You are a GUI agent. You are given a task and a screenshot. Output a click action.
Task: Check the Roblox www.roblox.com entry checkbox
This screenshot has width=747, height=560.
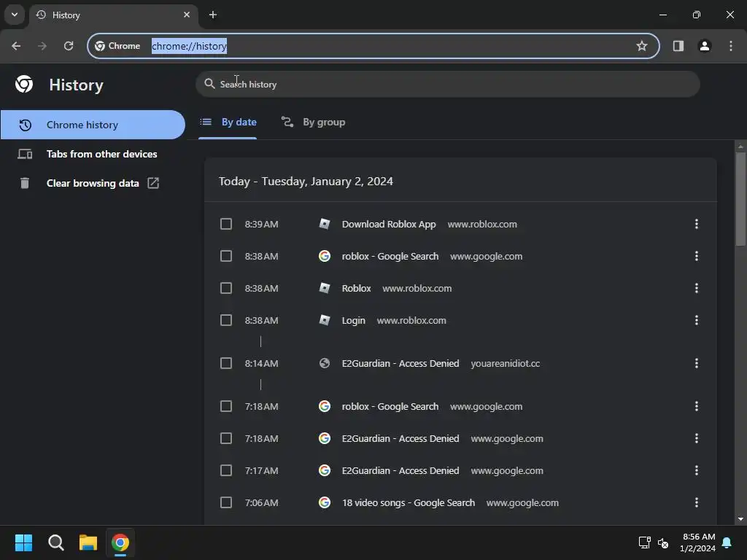226,288
